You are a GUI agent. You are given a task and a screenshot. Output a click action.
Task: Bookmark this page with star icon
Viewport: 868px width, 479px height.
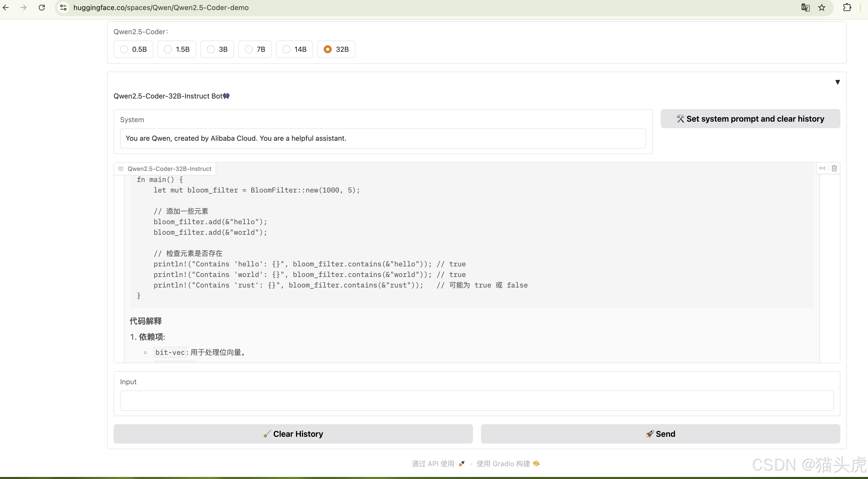[822, 8]
